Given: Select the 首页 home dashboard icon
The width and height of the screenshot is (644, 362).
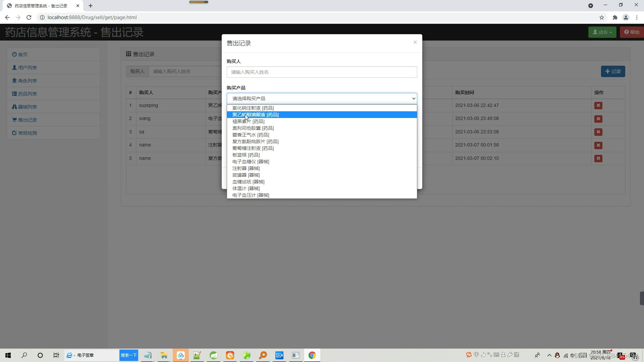Looking at the screenshot, I should click(14, 54).
